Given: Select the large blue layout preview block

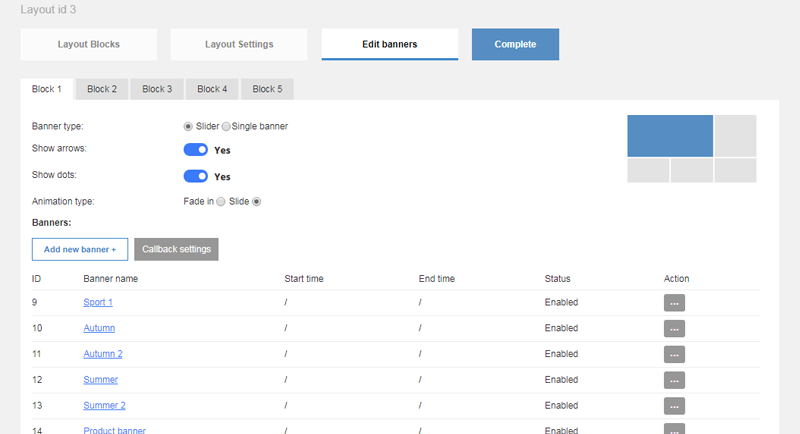Looking at the screenshot, I should coord(670,136).
